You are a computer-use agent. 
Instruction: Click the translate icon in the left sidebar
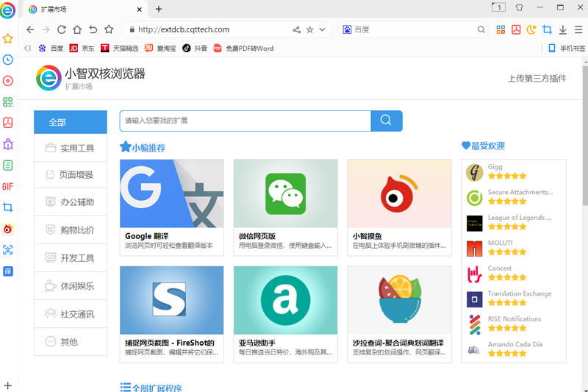(8, 271)
